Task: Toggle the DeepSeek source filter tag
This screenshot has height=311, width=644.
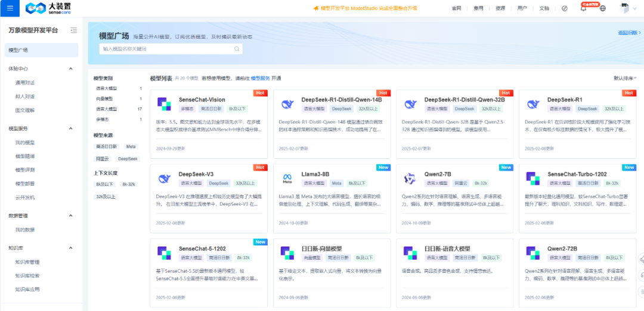Action: tap(129, 159)
